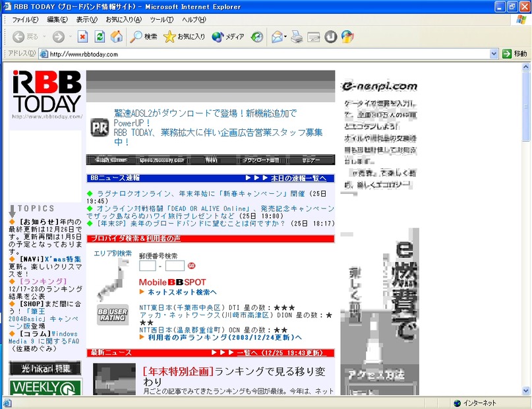Open Windows Media 9 FAQ column link

click(x=44, y=337)
